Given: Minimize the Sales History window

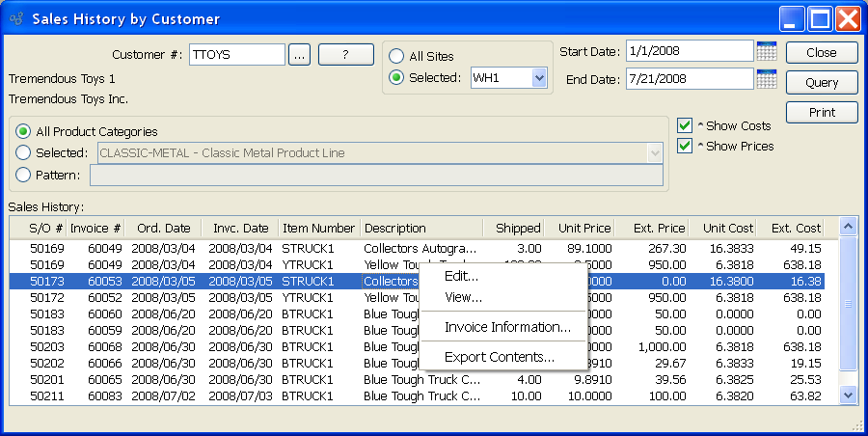Looking at the screenshot, I should coord(792,19).
